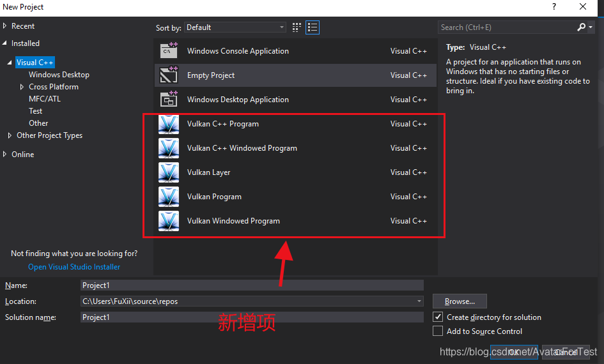Open the search options dropdown arrow
604x364 pixels.
pos(591,27)
